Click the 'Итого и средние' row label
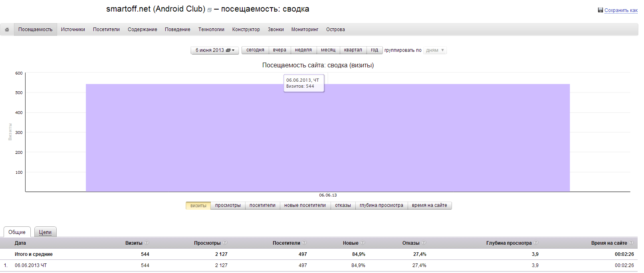This screenshot has width=644, height=273. coord(34,254)
